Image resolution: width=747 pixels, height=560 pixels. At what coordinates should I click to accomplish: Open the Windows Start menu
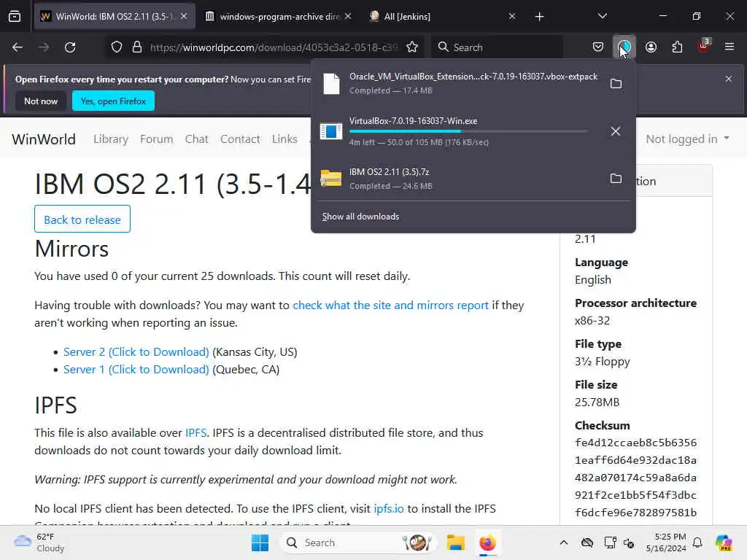(x=260, y=542)
